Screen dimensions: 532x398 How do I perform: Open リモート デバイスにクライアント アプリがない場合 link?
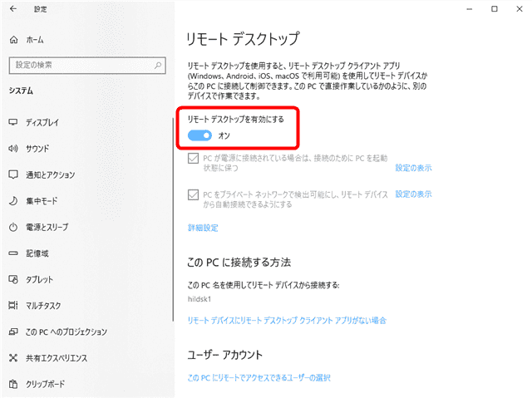(287, 321)
